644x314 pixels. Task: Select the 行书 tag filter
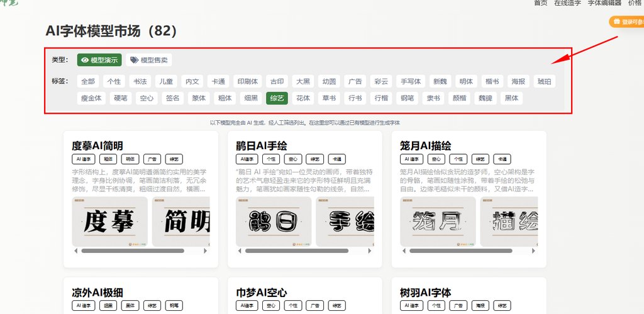355,98
